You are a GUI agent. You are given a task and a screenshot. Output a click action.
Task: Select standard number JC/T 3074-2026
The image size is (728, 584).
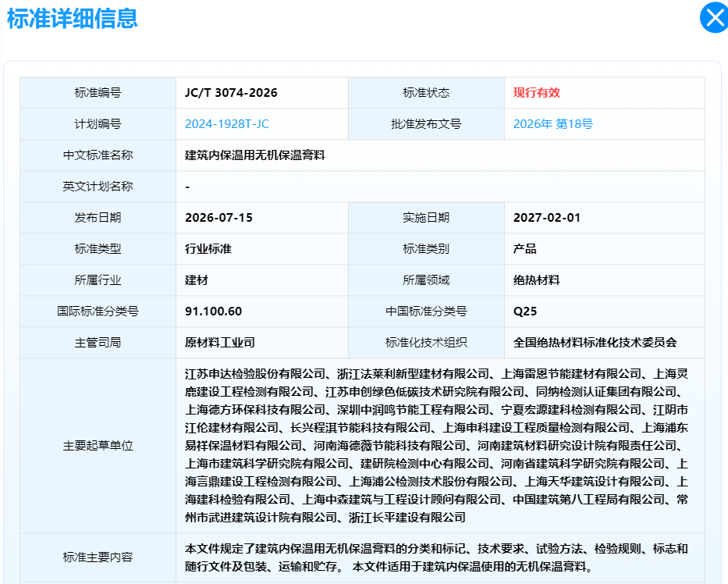click(x=231, y=92)
